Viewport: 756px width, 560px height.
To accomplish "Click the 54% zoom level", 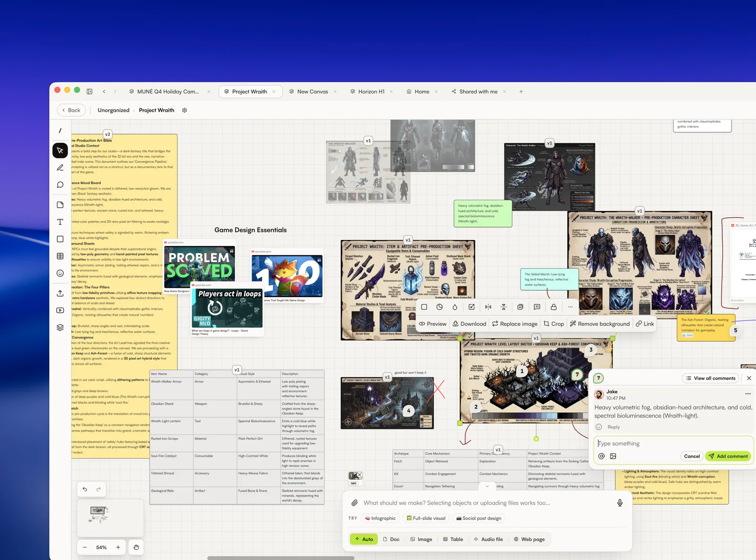I will (101, 547).
